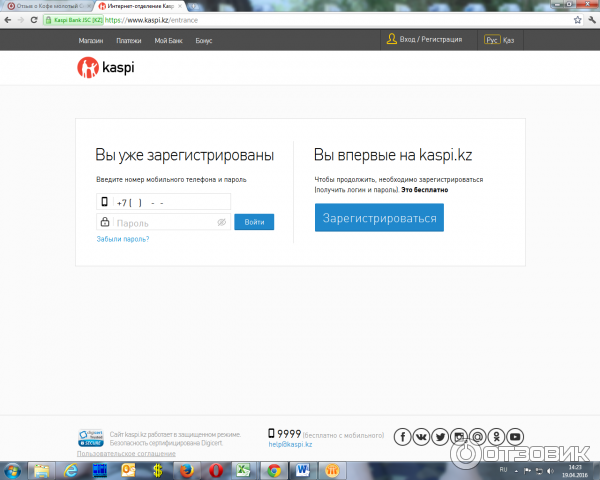Image resolution: width=600 pixels, height=480 pixels.
Task: Open the Платежи menu
Action: coord(128,40)
